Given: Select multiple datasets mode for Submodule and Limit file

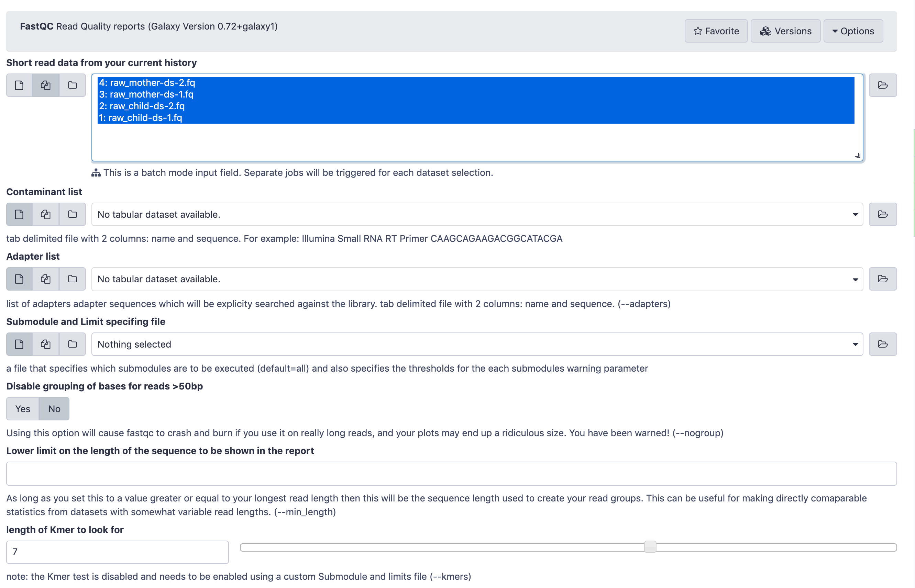Looking at the screenshot, I should pyautogui.click(x=46, y=344).
